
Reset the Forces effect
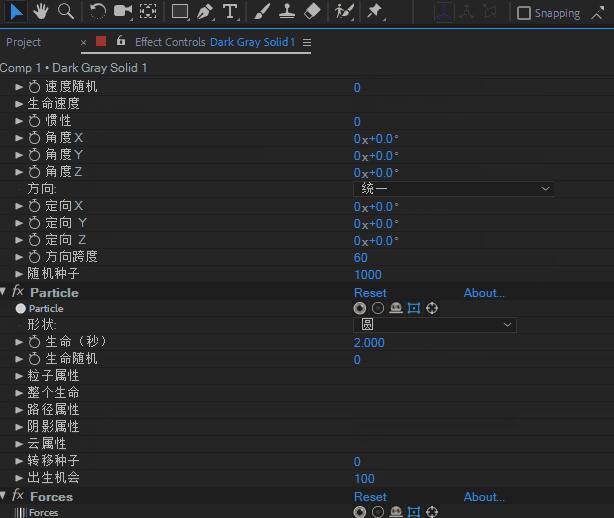tap(370, 497)
